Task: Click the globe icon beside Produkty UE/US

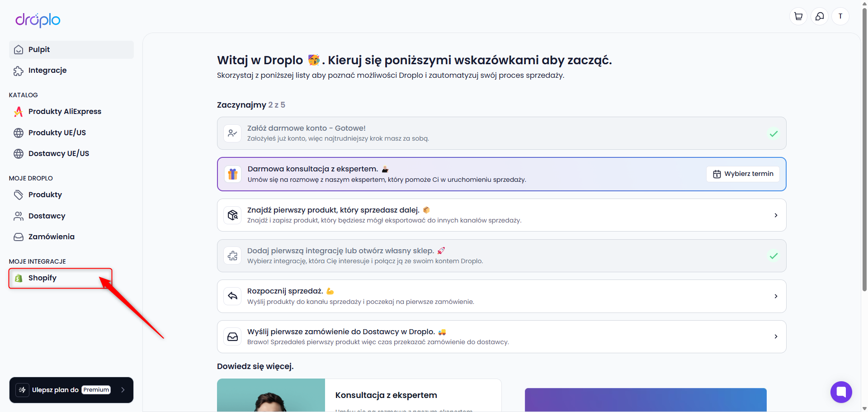Action: click(x=19, y=133)
